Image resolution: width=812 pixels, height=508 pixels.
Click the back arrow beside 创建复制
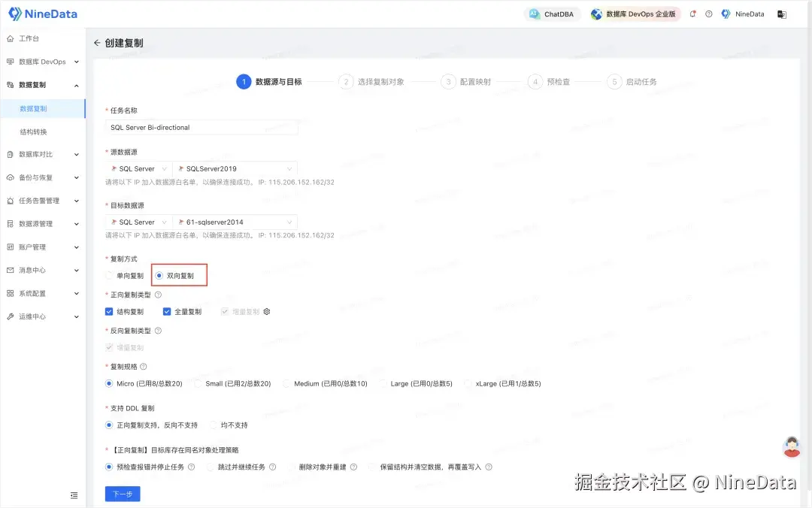96,43
